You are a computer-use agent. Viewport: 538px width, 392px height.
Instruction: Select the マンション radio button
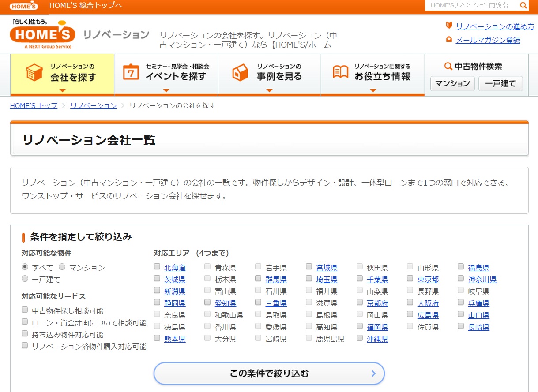click(62, 267)
